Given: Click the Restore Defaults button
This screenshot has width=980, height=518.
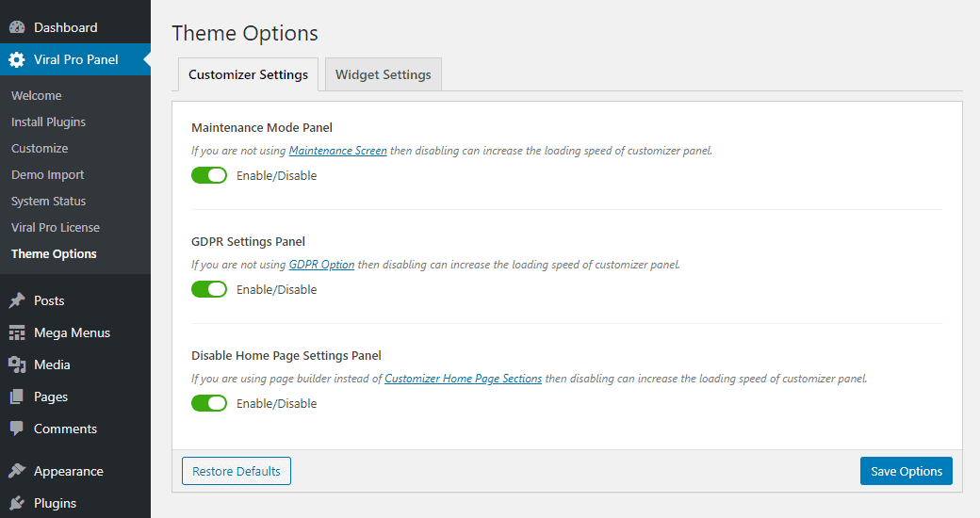Looking at the screenshot, I should point(237,471).
